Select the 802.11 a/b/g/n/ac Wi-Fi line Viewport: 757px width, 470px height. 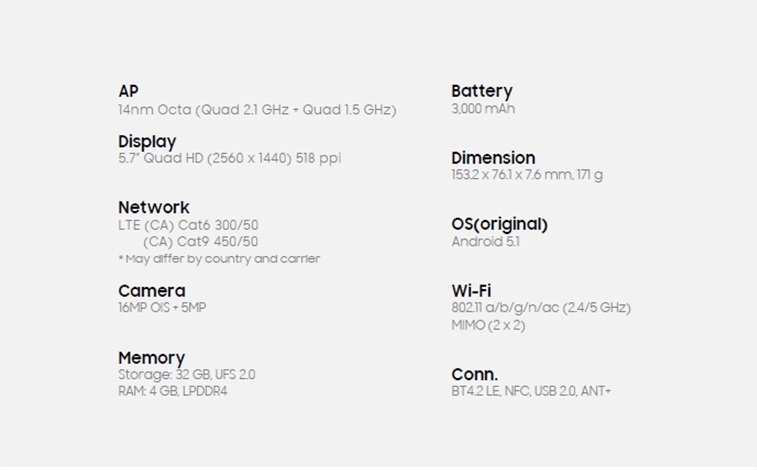click(541, 308)
